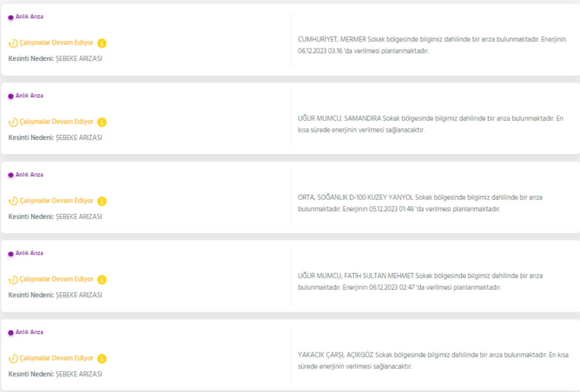Viewport: 580px width, 392px height.
Task: Click 'Anlık Arıza' label in CUMHURİYET, MERMER card
Action: click(29, 17)
